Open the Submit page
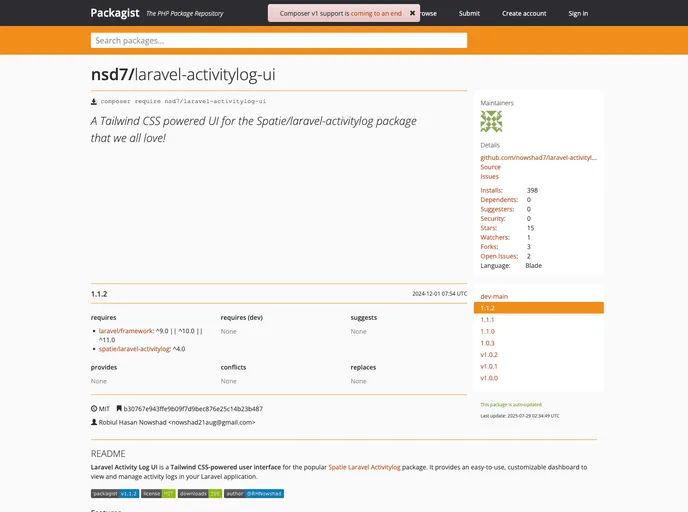 [469, 14]
